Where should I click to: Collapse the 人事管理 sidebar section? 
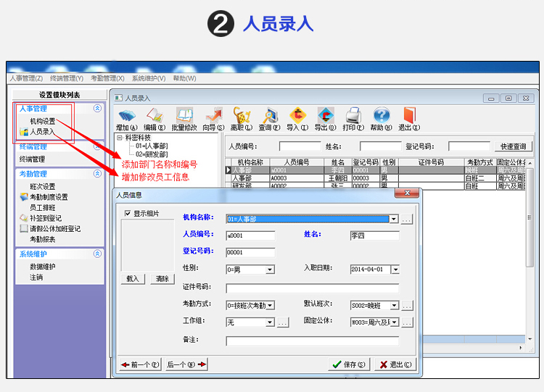pyautogui.click(x=97, y=109)
